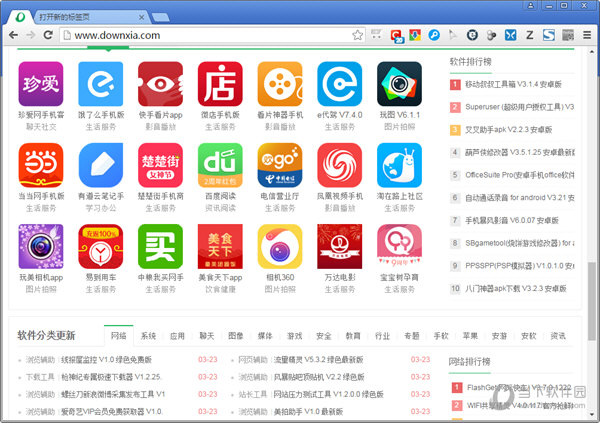This screenshot has height=423, width=600.
Task: Open the 相机360 yellow camera icon
Action: (x=280, y=247)
